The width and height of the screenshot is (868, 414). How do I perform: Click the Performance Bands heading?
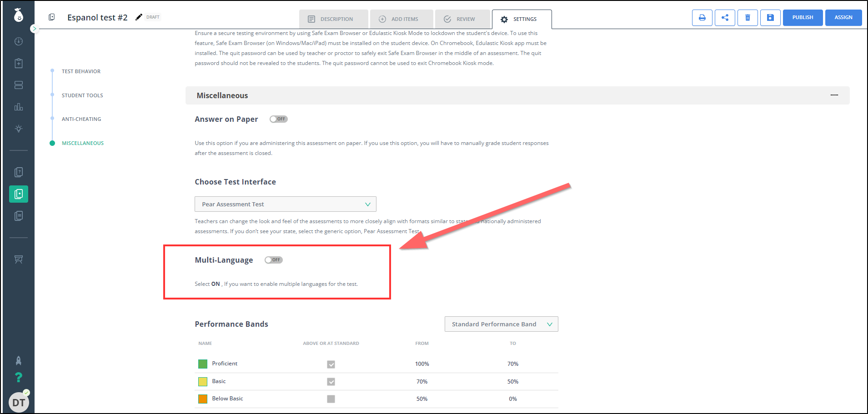click(x=231, y=324)
